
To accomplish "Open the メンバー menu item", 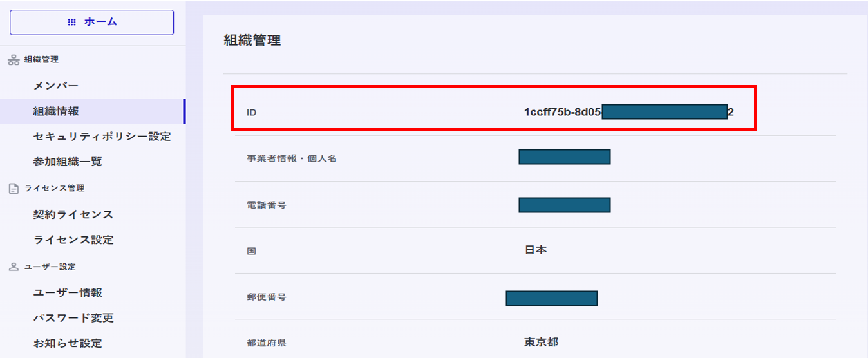I will point(56,86).
